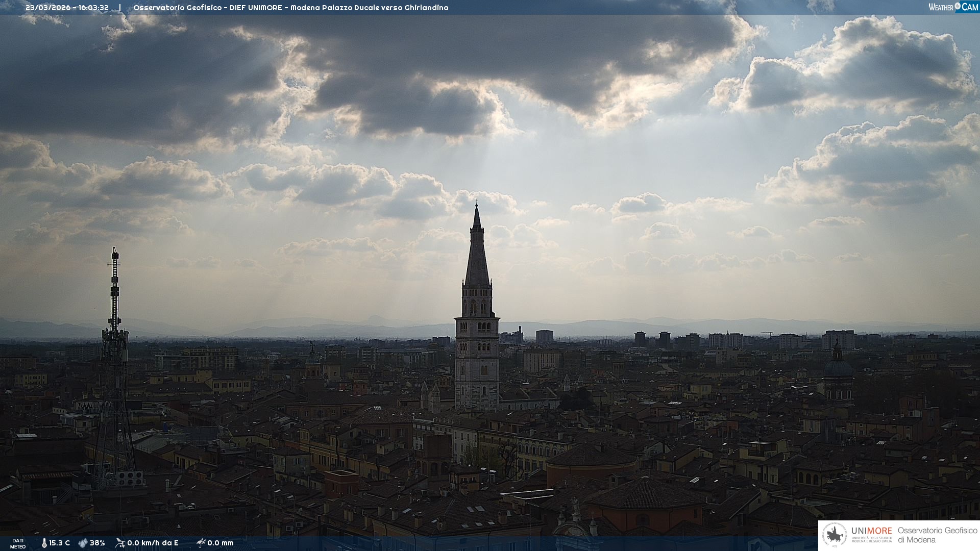Click the Osservatorio Geofisico di Modena text

click(937, 535)
